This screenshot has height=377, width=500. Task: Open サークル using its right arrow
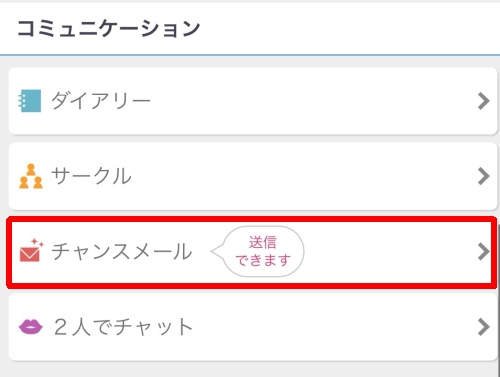tap(483, 176)
